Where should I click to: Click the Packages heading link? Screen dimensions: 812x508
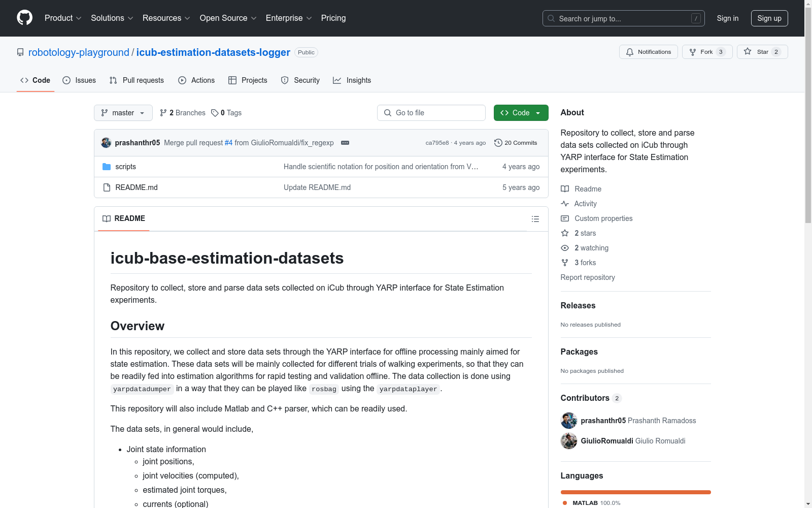[x=579, y=352]
